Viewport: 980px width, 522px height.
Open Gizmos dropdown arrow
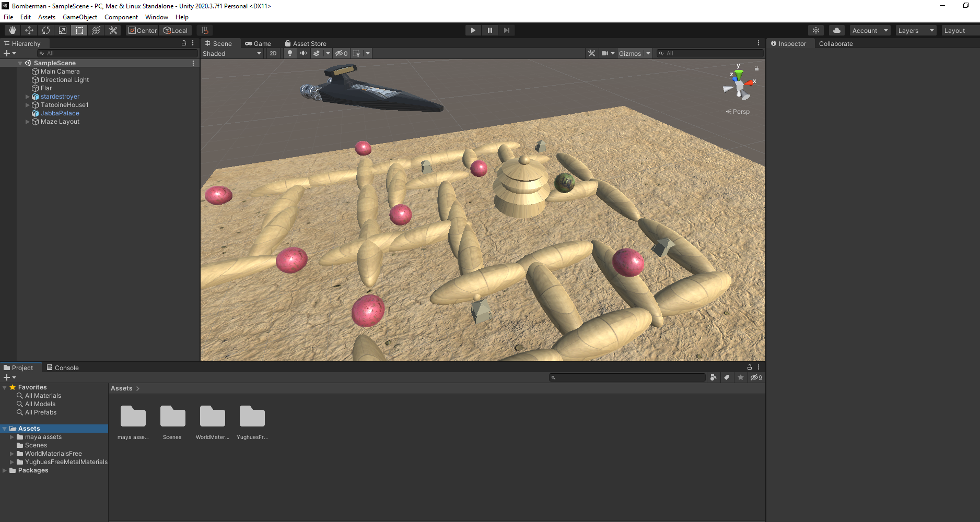click(648, 53)
